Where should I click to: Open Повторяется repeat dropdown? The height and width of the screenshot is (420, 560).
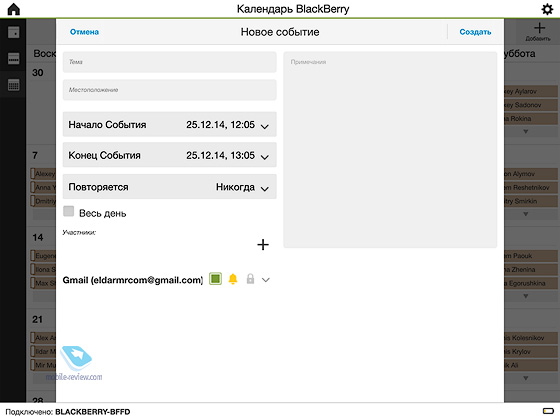(170, 187)
